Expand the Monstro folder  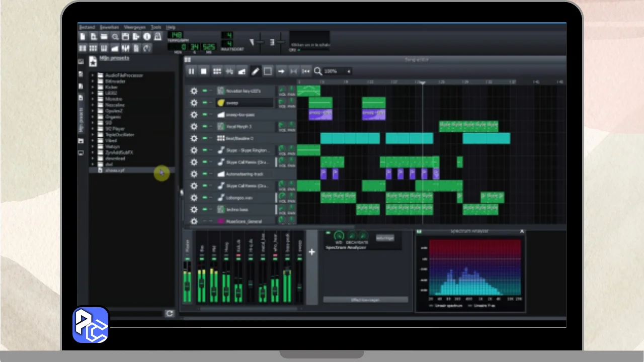click(93, 99)
